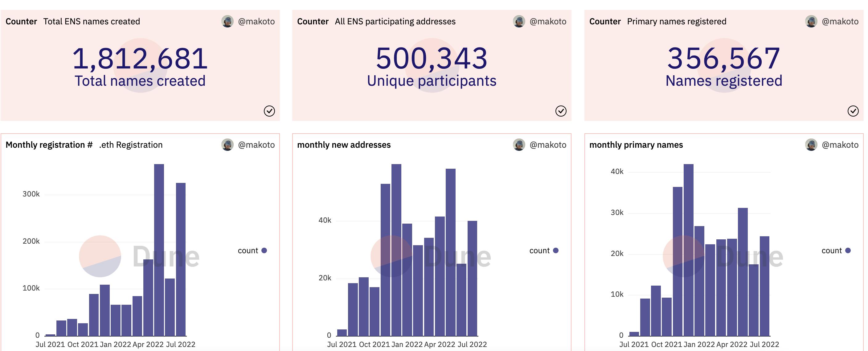868x351 pixels.
Task: Click the 1,812,681 total names counter value
Action: tap(140, 58)
